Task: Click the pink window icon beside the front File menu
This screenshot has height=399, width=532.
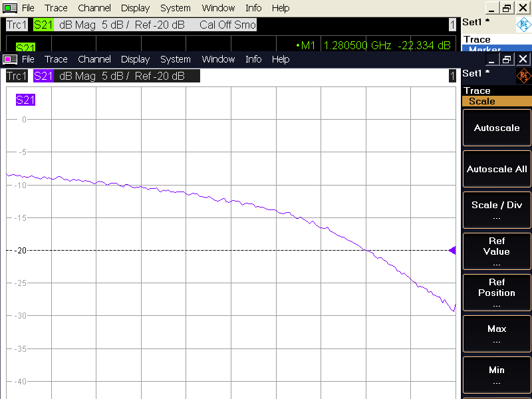Action: pyautogui.click(x=10, y=59)
